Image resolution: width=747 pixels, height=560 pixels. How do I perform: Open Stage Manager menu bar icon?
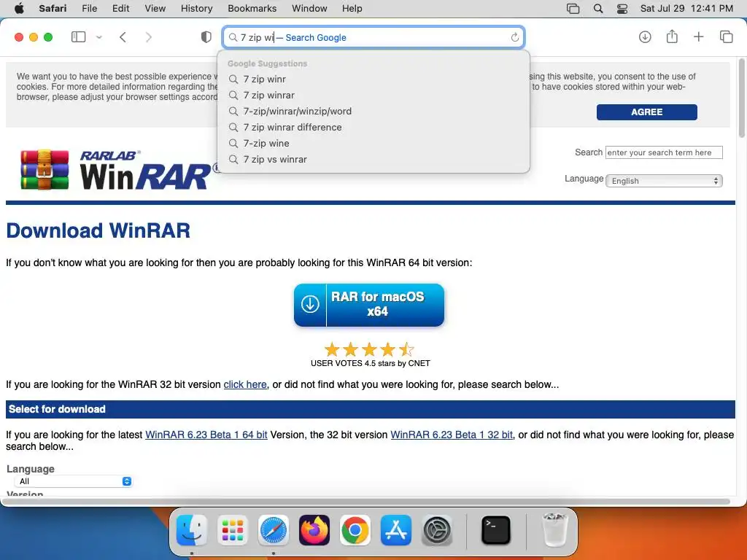point(573,9)
